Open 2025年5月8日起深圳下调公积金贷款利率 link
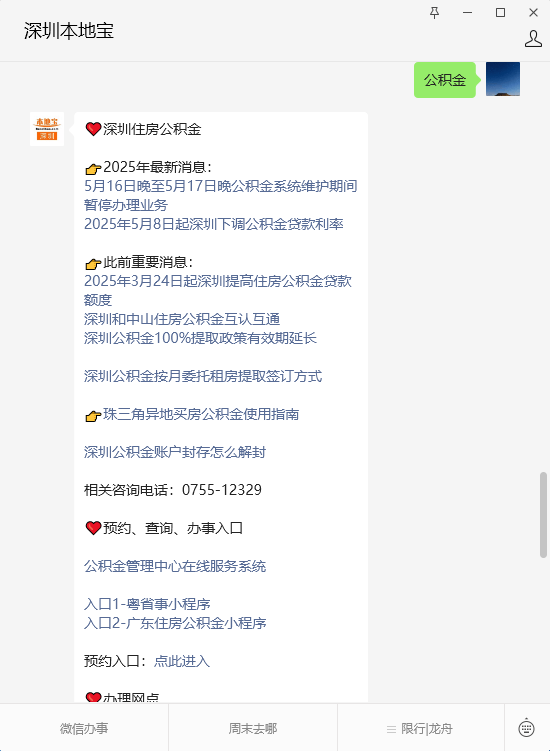Screen dimensions: 550x751 pos(214,224)
